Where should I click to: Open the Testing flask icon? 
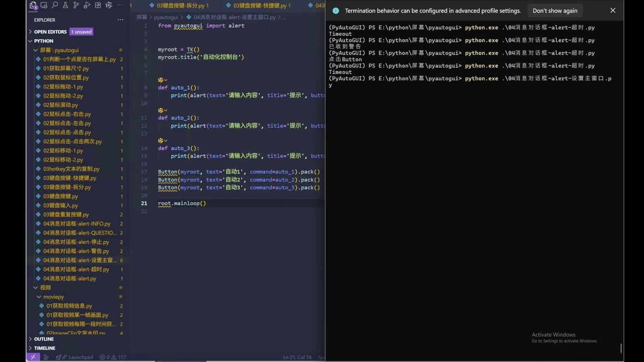tap(66, 5)
